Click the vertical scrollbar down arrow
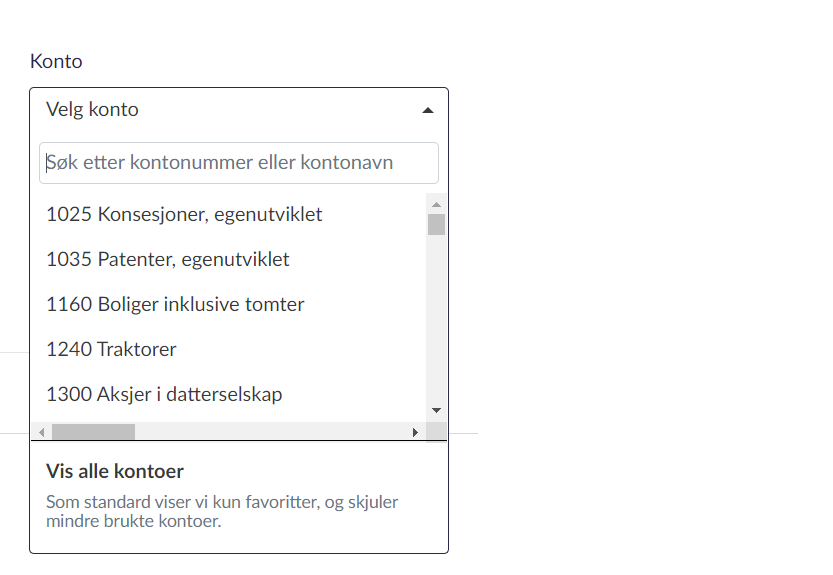Screen dimensions: 833x575 click(x=436, y=410)
